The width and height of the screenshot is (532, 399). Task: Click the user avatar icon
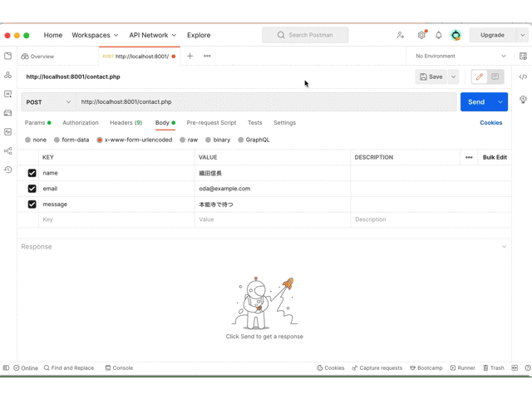(x=456, y=35)
